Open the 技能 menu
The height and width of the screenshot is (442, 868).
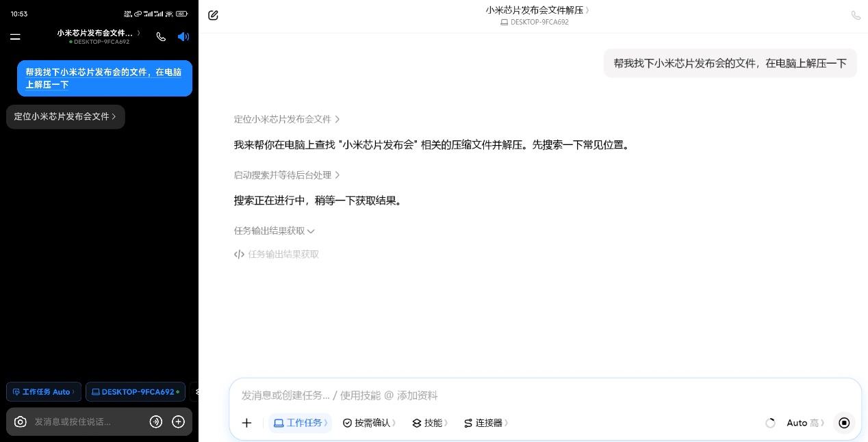[x=431, y=423]
